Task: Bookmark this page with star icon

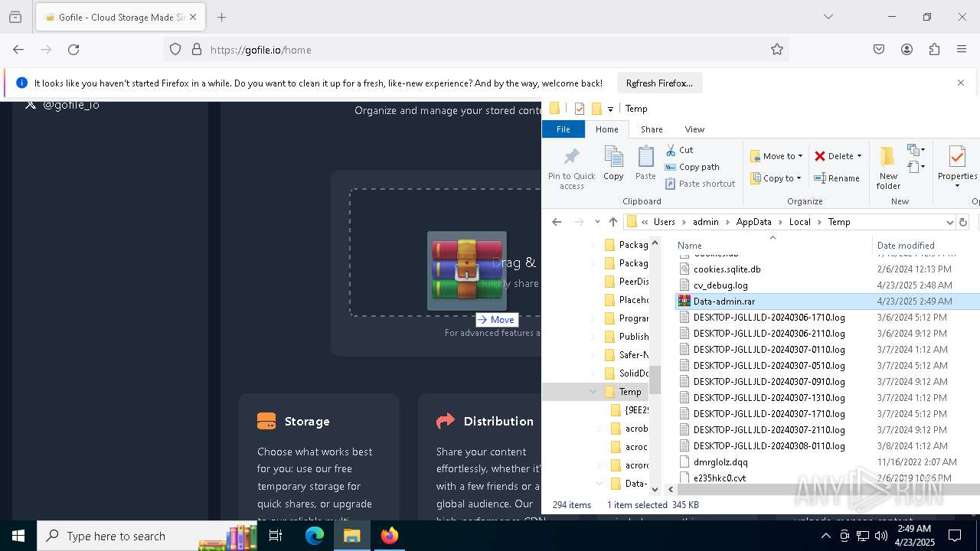Action: pos(777,50)
